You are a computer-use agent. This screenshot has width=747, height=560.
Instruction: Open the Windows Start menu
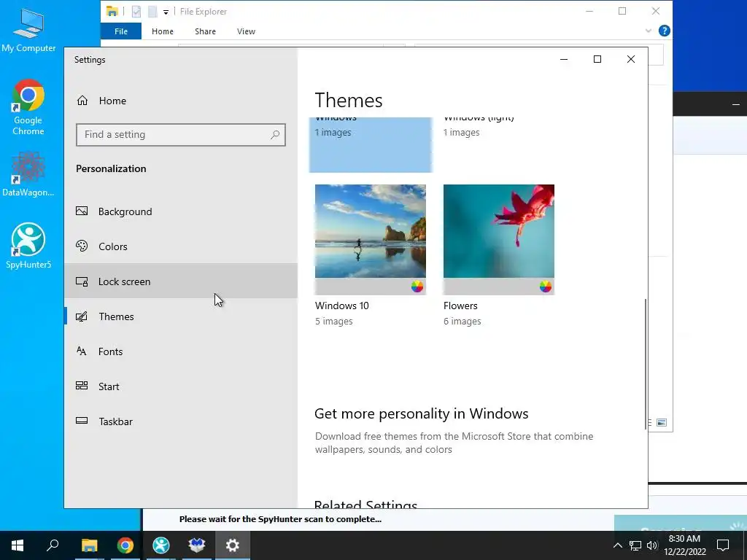(18, 545)
